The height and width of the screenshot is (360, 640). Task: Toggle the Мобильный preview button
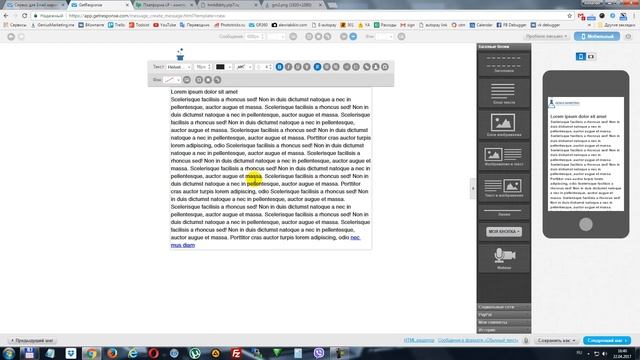coord(597,36)
